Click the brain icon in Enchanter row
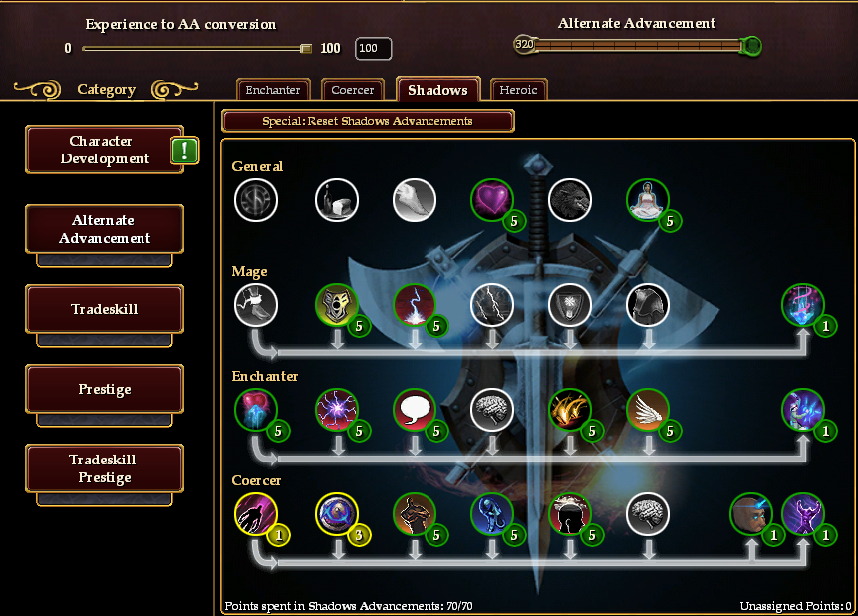The image size is (858, 616). 492,409
